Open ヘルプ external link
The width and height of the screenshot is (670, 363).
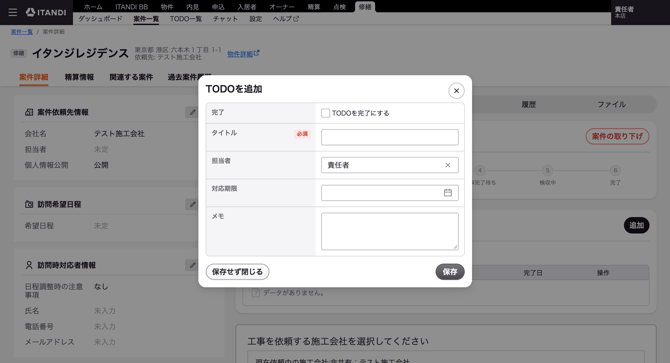286,19
